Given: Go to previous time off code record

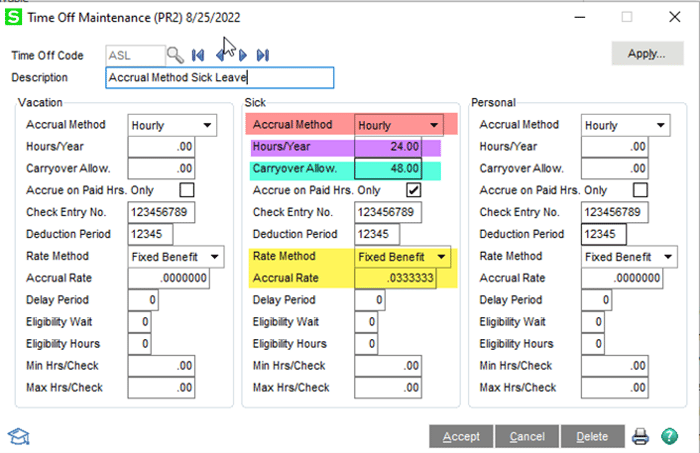Looking at the screenshot, I should click(x=219, y=55).
